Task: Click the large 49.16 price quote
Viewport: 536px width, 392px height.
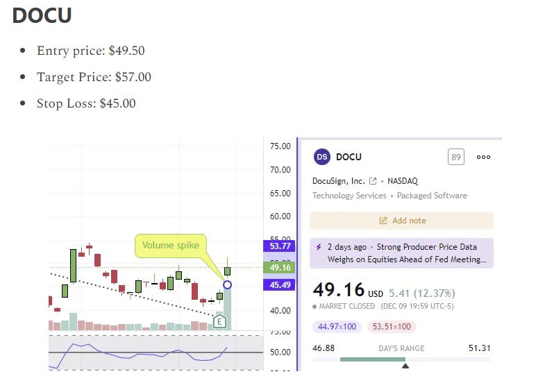Action: point(339,290)
